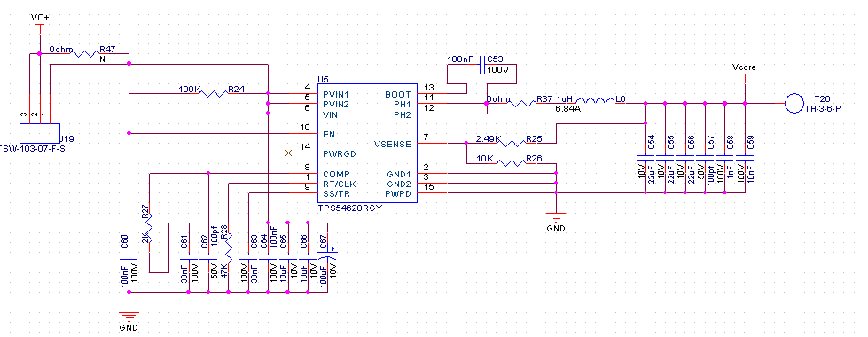868x337 pixels.
Task: Click the T20 test point circle
Action: [794, 103]
